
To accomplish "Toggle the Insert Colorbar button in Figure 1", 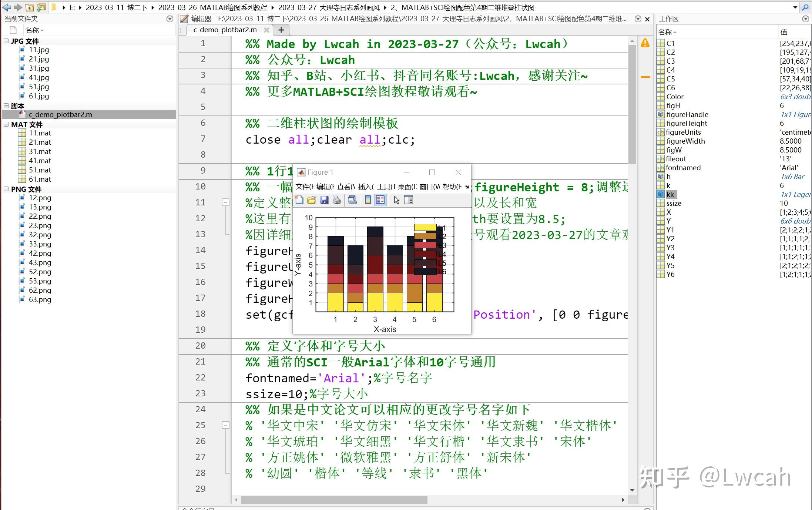I will click(x=368, y=200).
